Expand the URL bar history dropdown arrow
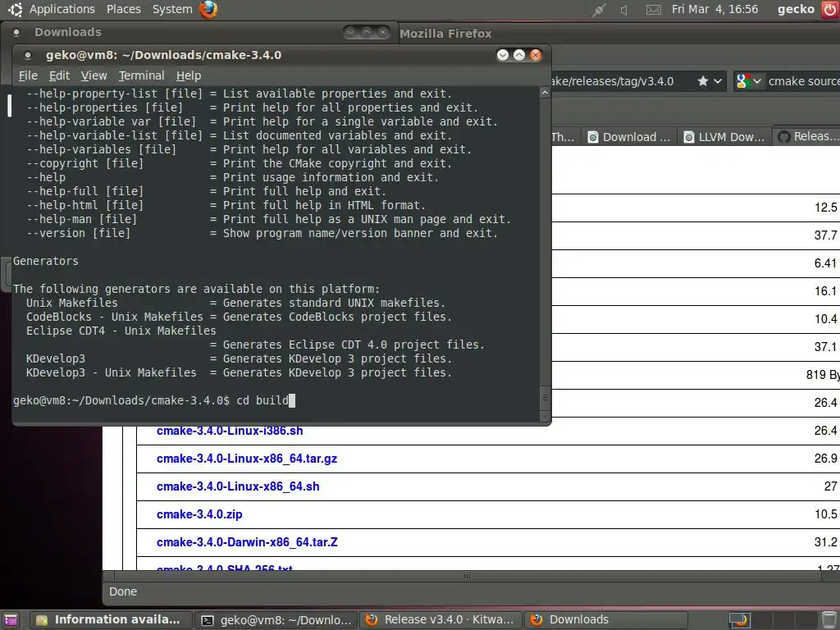840x630 pixels. (x=718, y=81)
